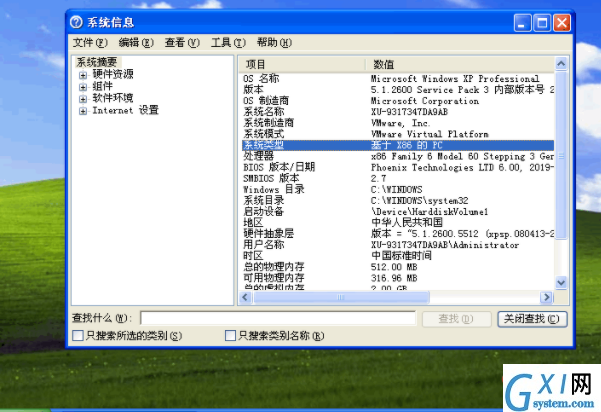Image resolution: width=601 pixels, height=412 pixels.
Task: Click the system information title bar icon
Action: click(76, 22)
